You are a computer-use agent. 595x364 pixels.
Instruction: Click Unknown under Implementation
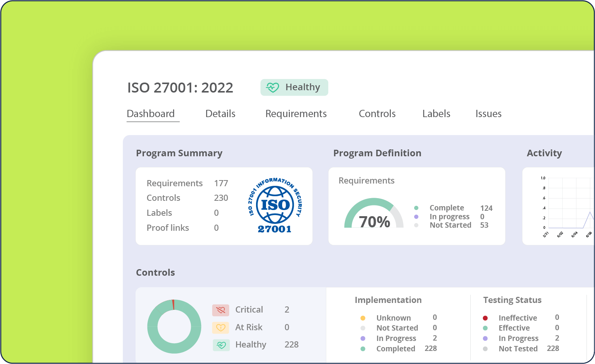pyautogui.click(x=393, y=318)
